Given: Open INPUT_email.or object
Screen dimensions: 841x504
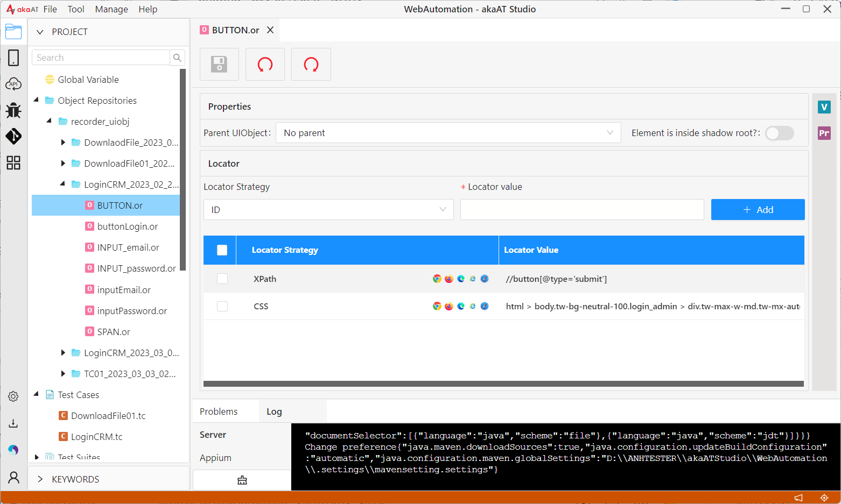Looking at the screenshot, I should 128,247.
